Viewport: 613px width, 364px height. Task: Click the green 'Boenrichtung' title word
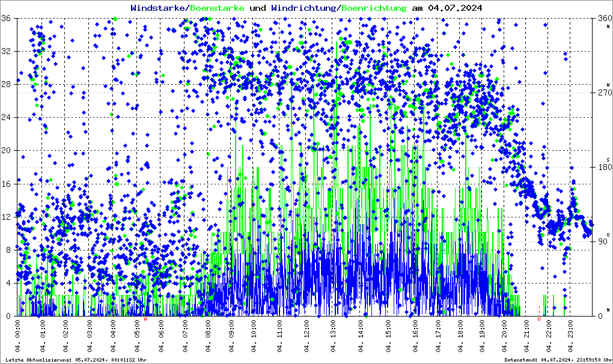374,8
